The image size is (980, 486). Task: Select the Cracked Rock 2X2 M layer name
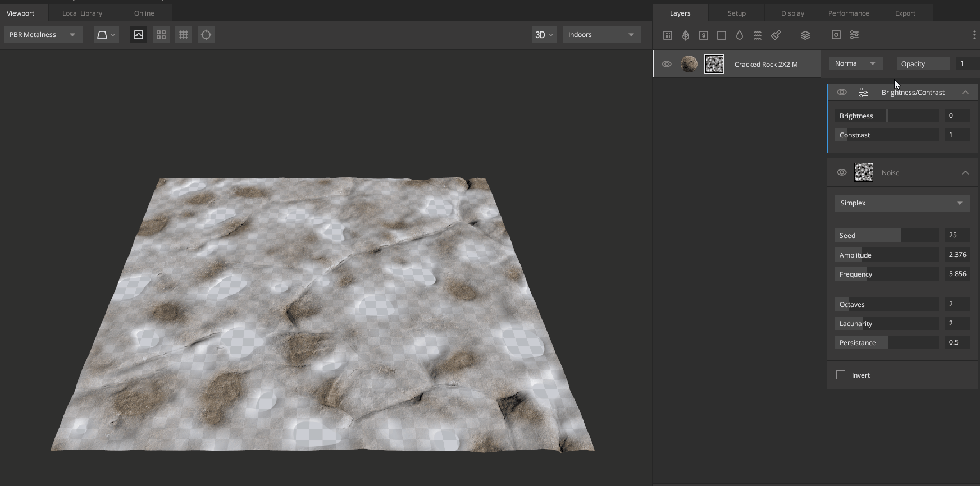click(x=766, y=65)
